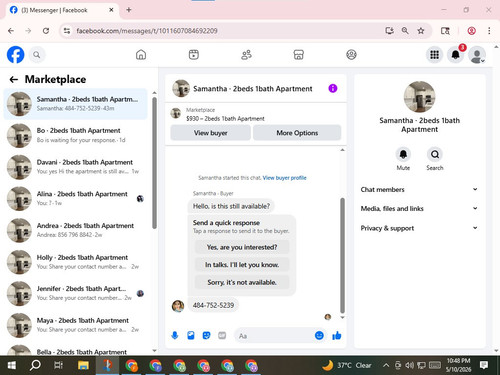
Task: Expand Privacy & support section
Action: [x=419, y=228]
